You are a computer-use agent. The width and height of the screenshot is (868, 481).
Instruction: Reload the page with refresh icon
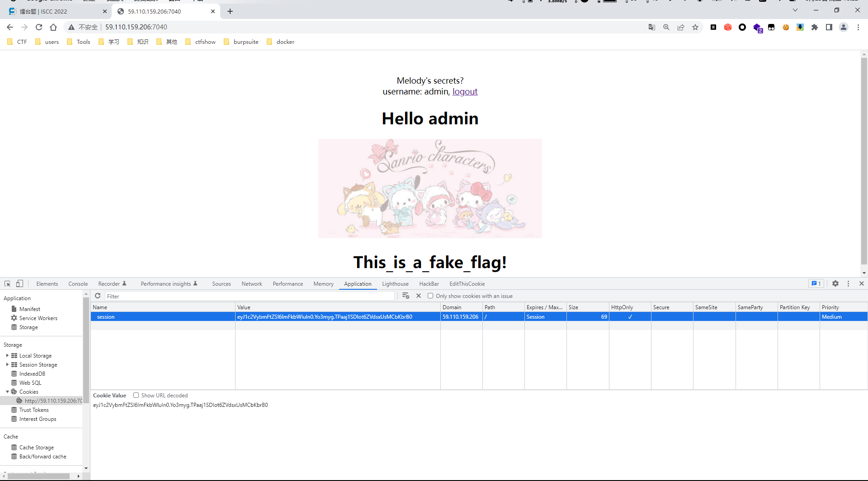(39, 27)
